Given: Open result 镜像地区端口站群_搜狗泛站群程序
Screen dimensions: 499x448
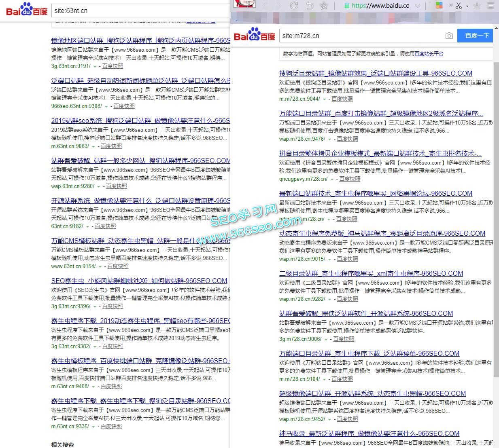Looking at the screenshot, I should tap(140, 40).
